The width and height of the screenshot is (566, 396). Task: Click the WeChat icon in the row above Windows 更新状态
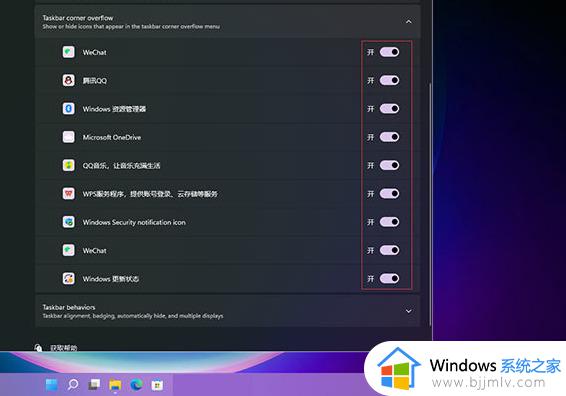click(x=69, y=250)
